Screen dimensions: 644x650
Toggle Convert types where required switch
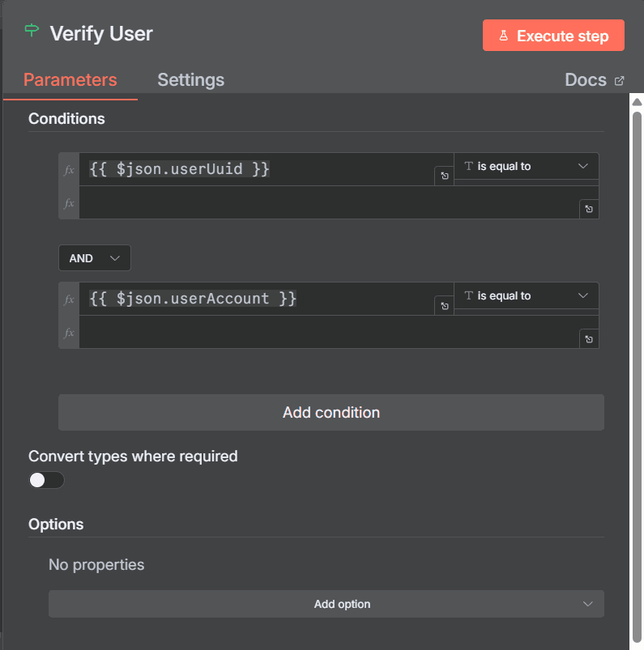[x=46, y=480]
